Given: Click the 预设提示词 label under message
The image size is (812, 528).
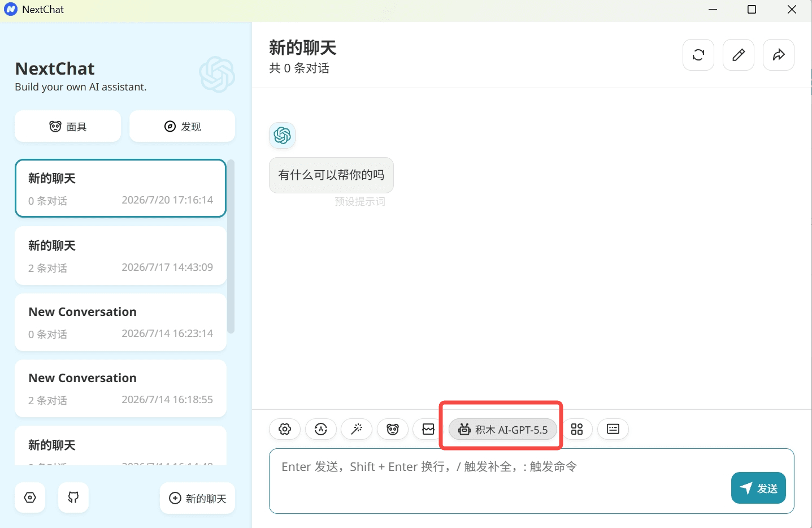Looking at the screenshot, I should tap(360, 202).
